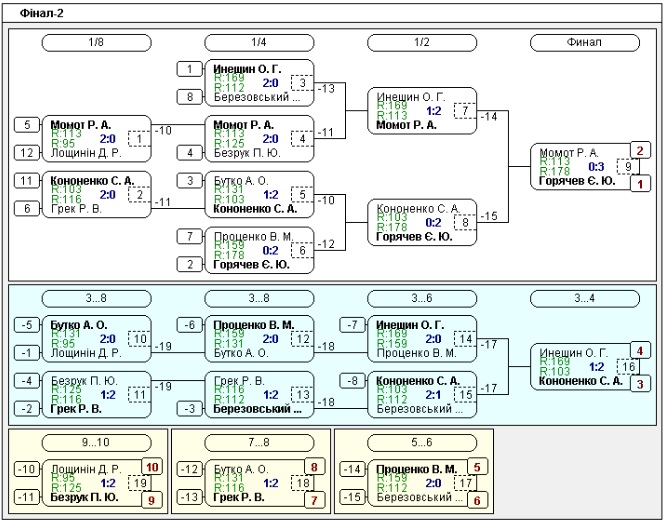Click seed box 3 beside Бутко А. О.

pyautogui.click(x=190, y=181)
